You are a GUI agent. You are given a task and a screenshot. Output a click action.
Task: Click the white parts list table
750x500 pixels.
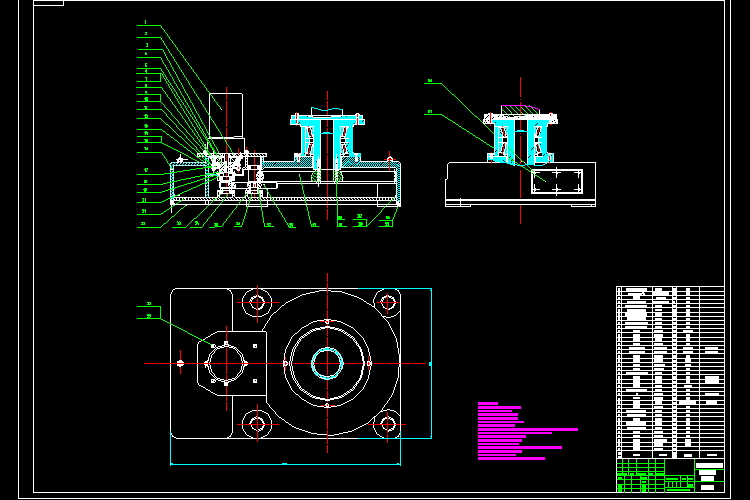(670, 372)
